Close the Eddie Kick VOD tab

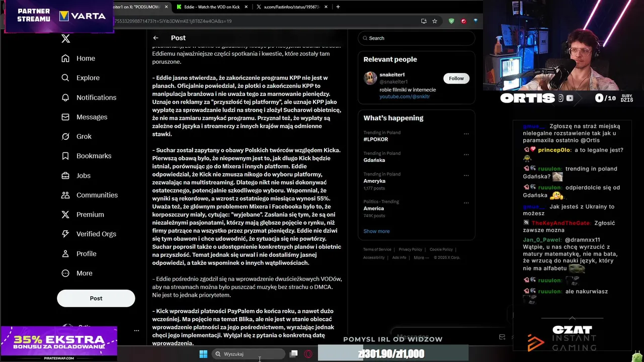point(246,7)
